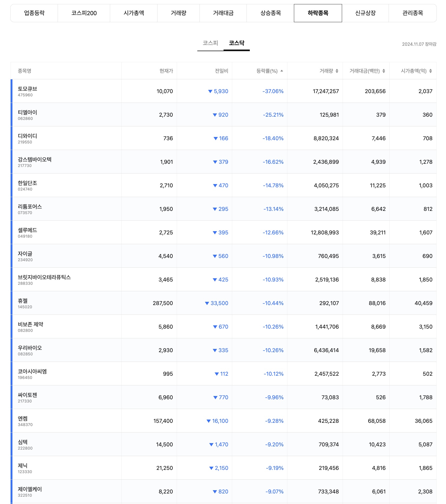
Task: Open stock 우리바이오
Action: 30,348
